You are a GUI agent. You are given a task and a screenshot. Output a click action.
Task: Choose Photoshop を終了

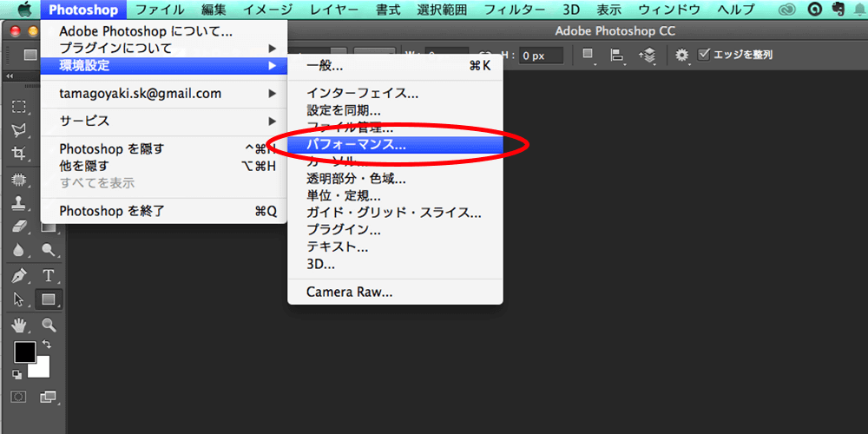point(164,211)
